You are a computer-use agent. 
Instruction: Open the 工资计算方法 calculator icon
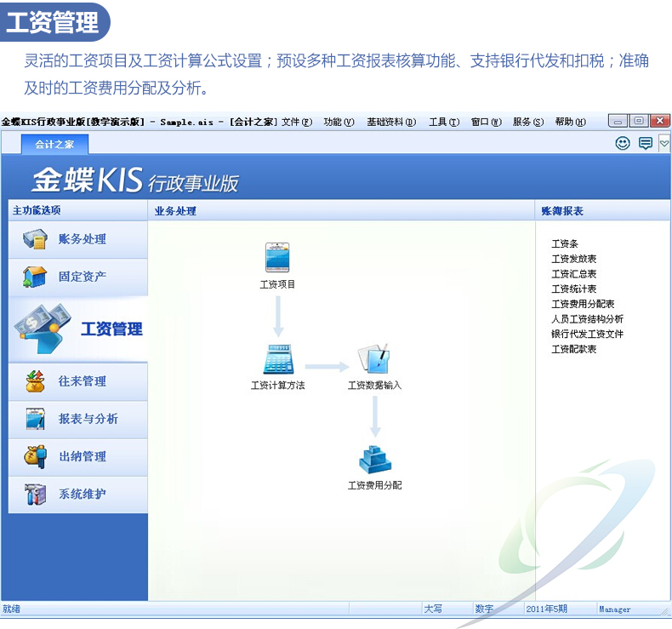click(x=277, y=359)
